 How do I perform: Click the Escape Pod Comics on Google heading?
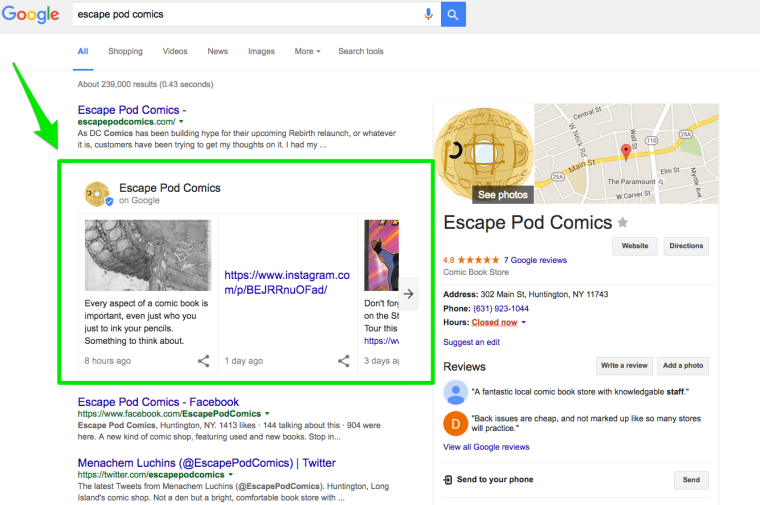pyautogui.click(x=170, y=193)
